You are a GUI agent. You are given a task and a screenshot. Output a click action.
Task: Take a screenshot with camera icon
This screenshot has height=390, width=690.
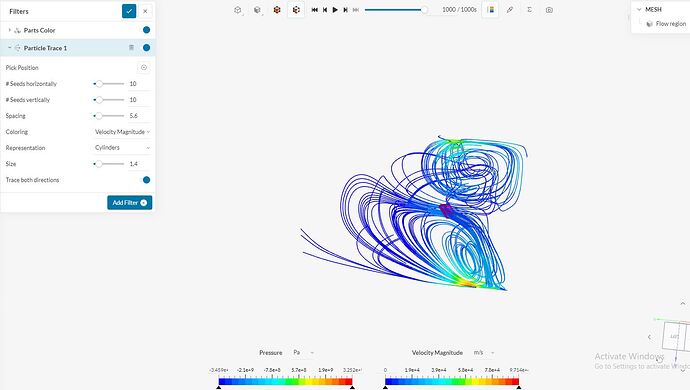coord(549,10)
